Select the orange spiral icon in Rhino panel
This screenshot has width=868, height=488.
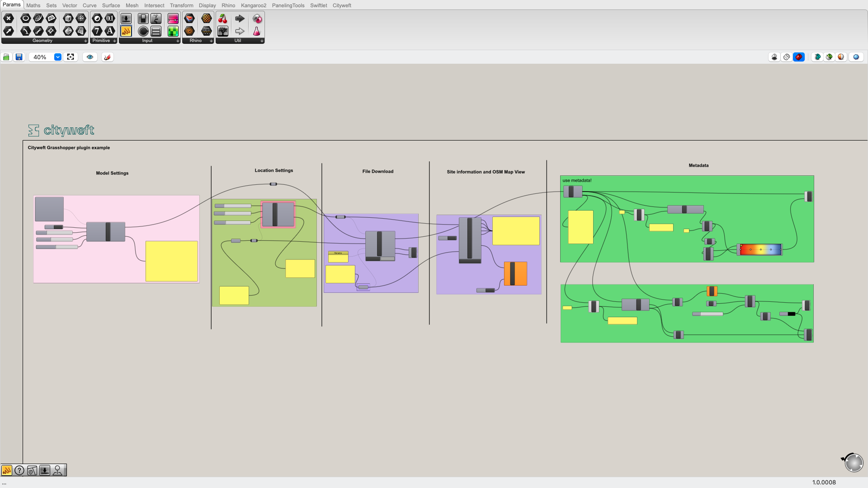[x=189, y=31]
